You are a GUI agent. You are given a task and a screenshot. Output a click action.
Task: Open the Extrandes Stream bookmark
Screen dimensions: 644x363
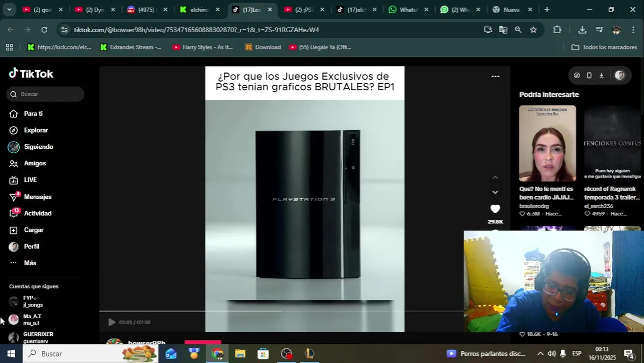[131, 47]
